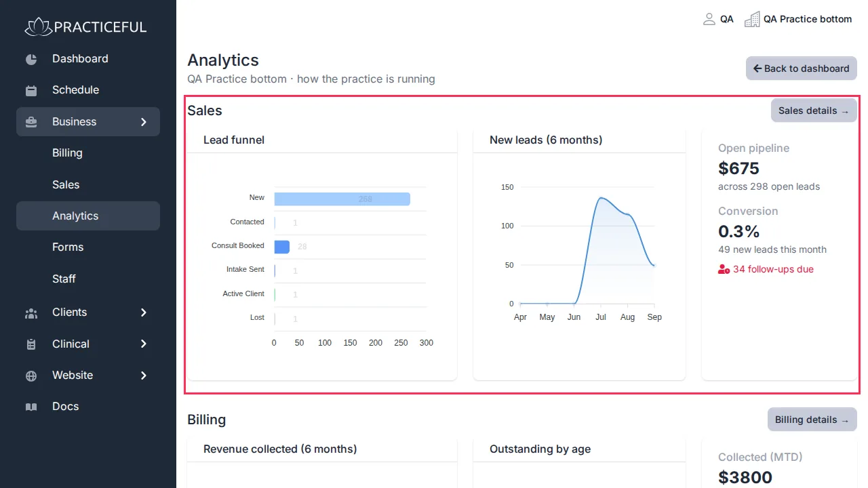
Task: Click the Outstanding by age title
Action: pyautogui.click(x=540, y=449)
